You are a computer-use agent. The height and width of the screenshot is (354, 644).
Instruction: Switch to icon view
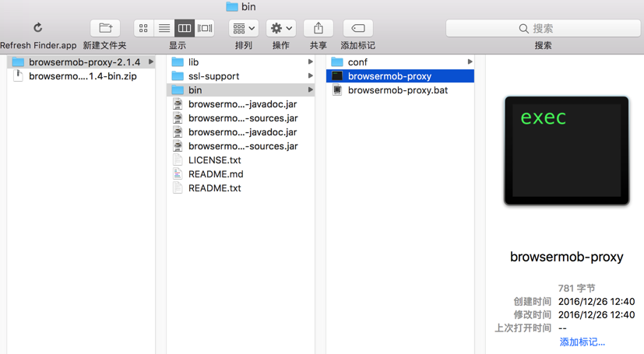tap(143, 28)
